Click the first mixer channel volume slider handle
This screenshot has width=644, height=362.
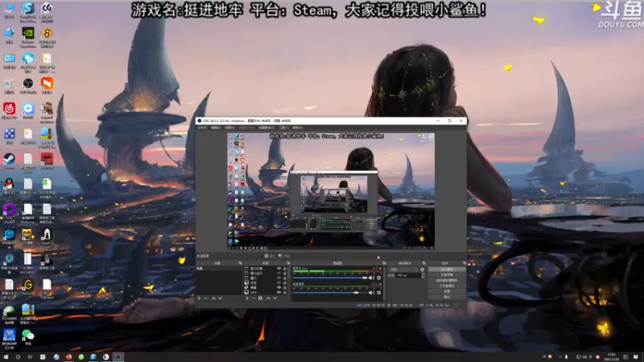coord(365,278)
